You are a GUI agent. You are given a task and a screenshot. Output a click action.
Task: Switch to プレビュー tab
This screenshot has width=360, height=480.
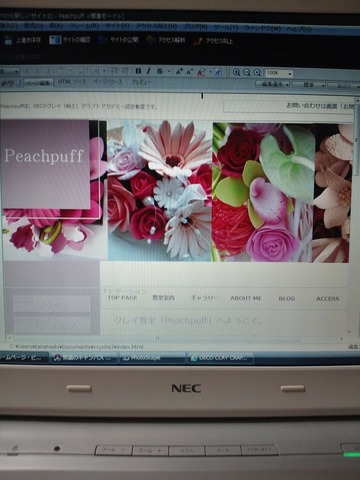pyautogui.click(x=141, y=82)
